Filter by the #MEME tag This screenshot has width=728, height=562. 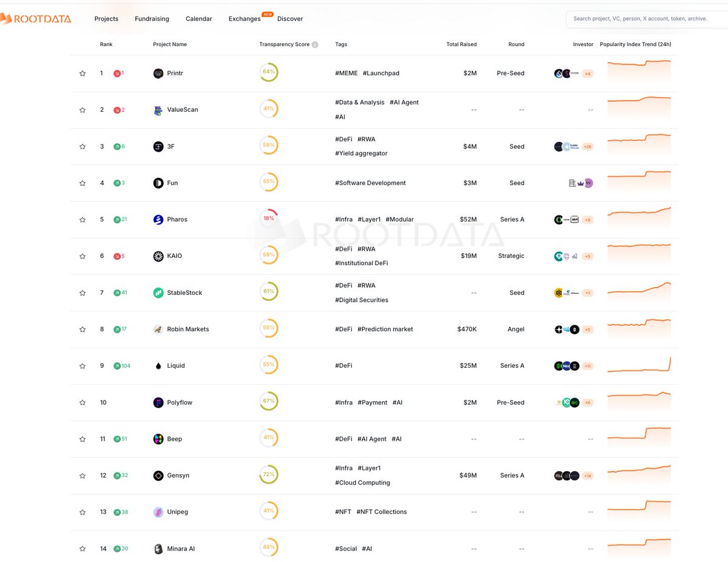click(346, 73)
